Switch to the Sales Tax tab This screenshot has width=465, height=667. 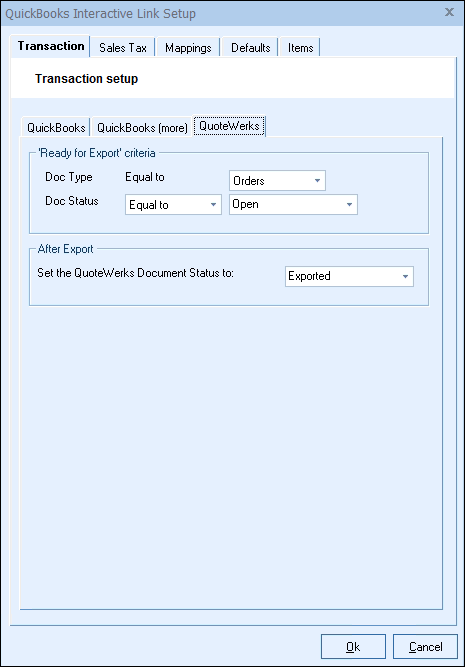click(123, 48)
